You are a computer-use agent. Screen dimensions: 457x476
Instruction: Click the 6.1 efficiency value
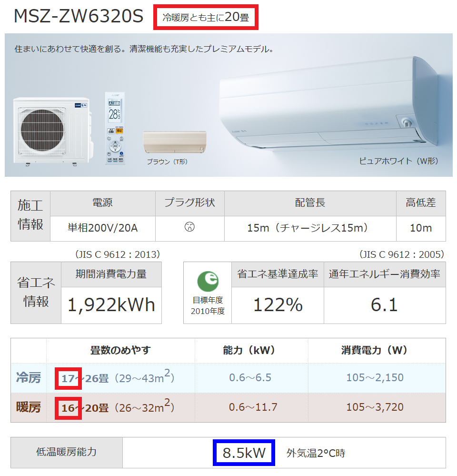(x=384, y=305)
